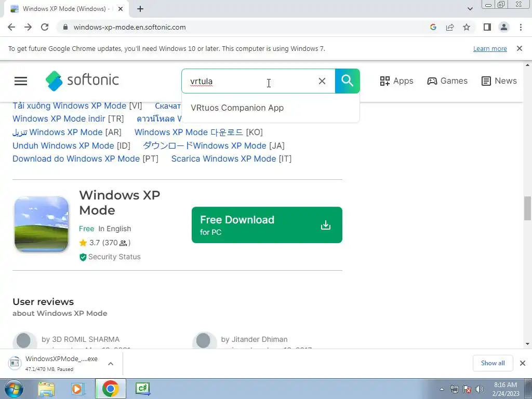Open the Korean Windows XP Mode link

pyautogui.click(x=189, y=132)
